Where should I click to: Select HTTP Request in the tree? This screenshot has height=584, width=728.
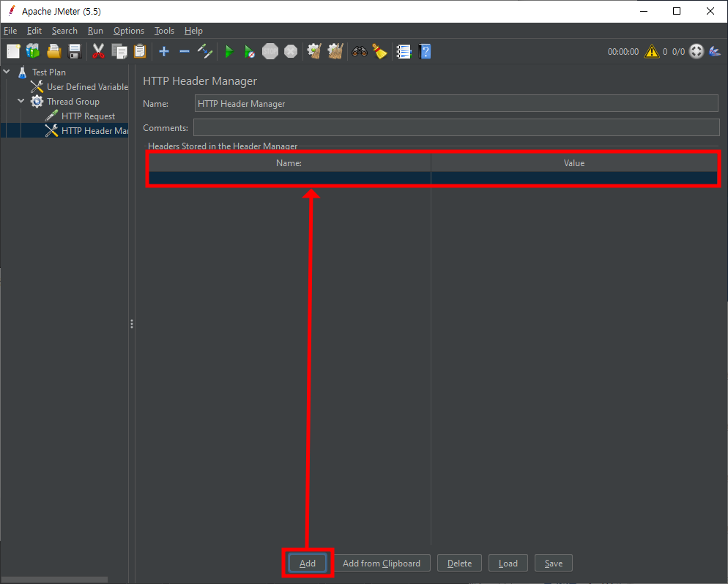88,116
